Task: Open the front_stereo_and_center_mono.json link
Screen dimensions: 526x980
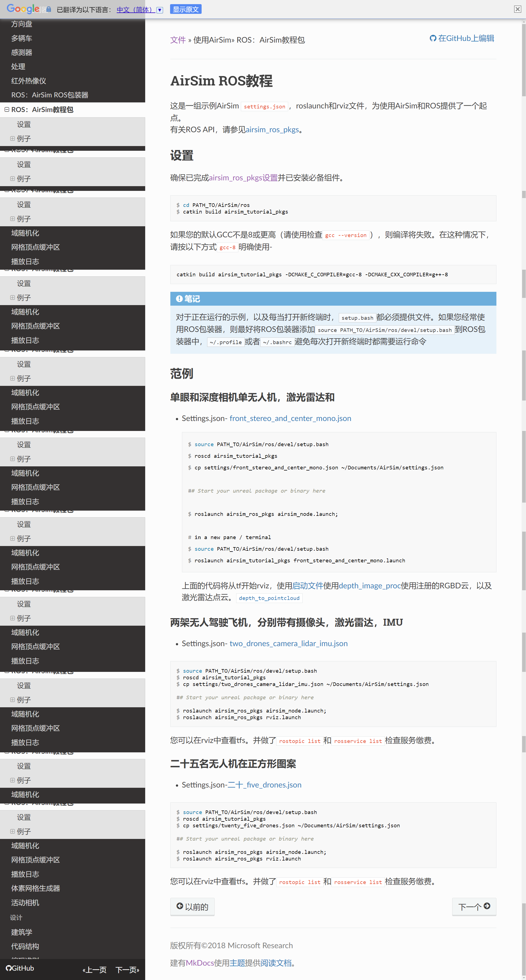Action: (x=290, y=418)
